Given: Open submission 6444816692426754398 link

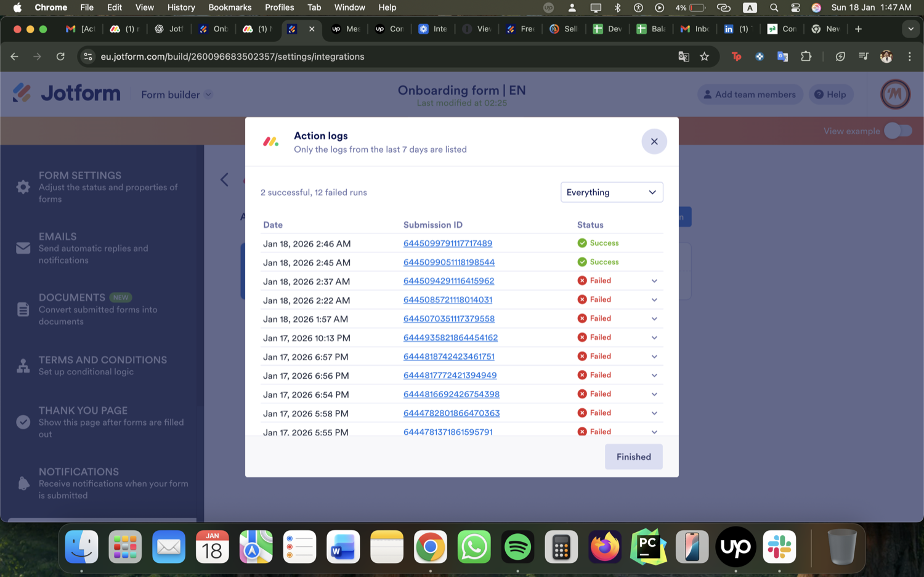Looking at the screenshot, I should coord(452,394).
